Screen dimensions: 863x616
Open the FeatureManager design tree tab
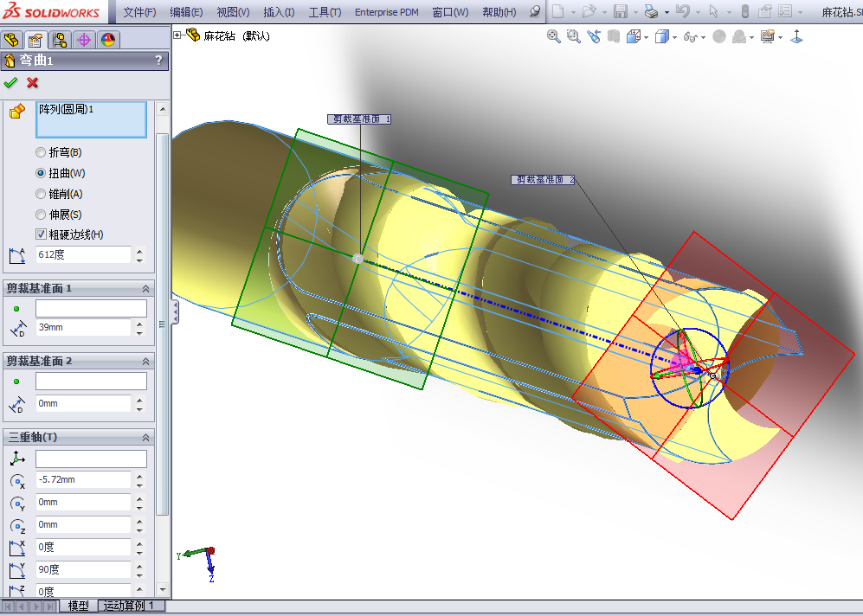11,40
